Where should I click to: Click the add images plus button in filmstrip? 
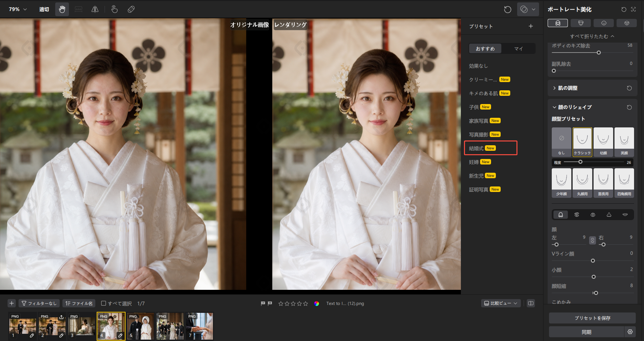pyautogui.click(x=12, y=303)
